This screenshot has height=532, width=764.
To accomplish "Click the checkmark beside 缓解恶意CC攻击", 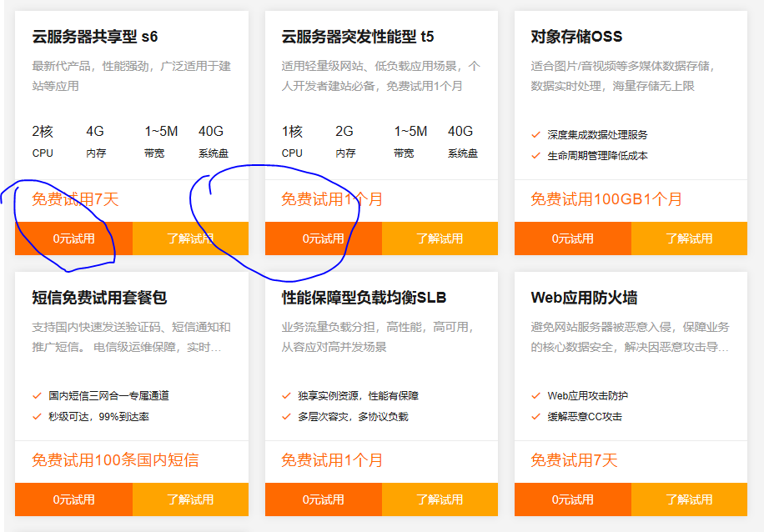I will (x=536, y=417).
